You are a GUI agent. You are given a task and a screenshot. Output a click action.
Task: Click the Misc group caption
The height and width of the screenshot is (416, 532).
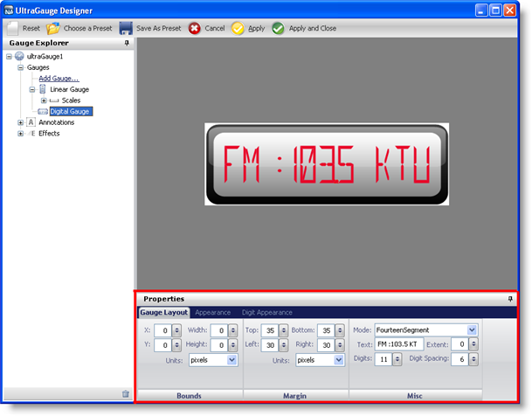tap(415, 396)
